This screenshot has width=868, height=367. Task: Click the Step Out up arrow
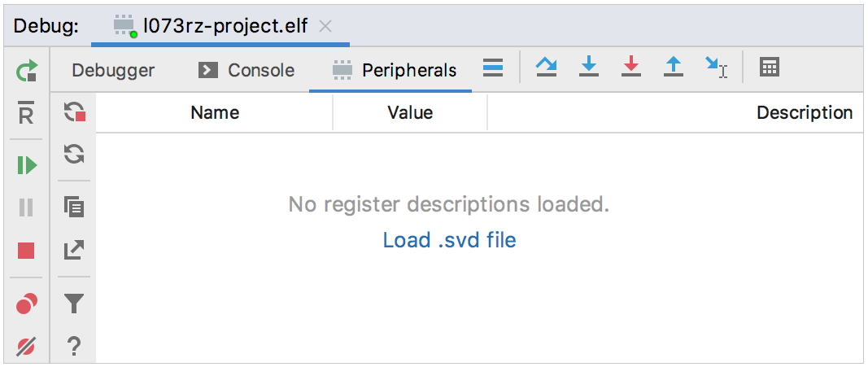pyautogui.click(x=674, y=68)
